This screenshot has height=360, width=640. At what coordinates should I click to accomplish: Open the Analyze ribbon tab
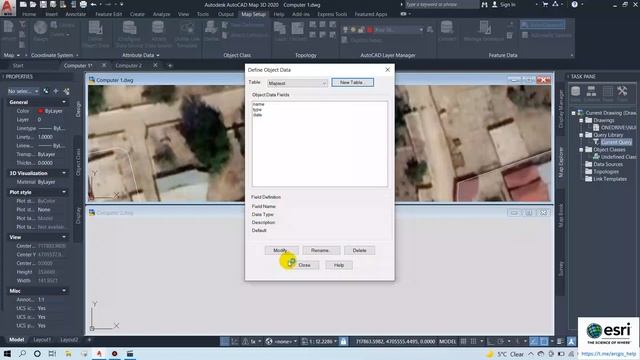click(x=161, y=14)
